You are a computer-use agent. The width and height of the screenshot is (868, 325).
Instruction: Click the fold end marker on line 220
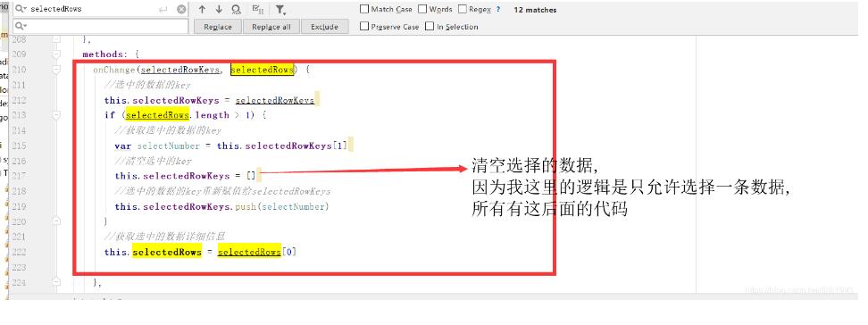pos(56,221)
